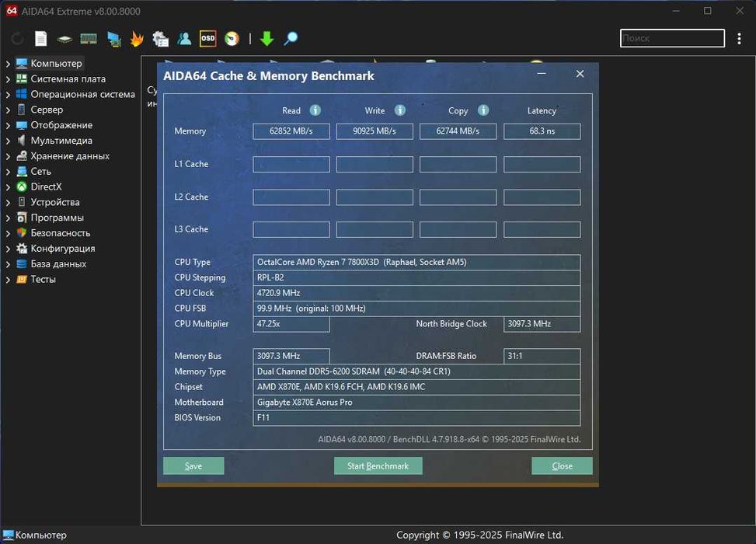Click the Системная плата motherboard icon

pos(21,78)
